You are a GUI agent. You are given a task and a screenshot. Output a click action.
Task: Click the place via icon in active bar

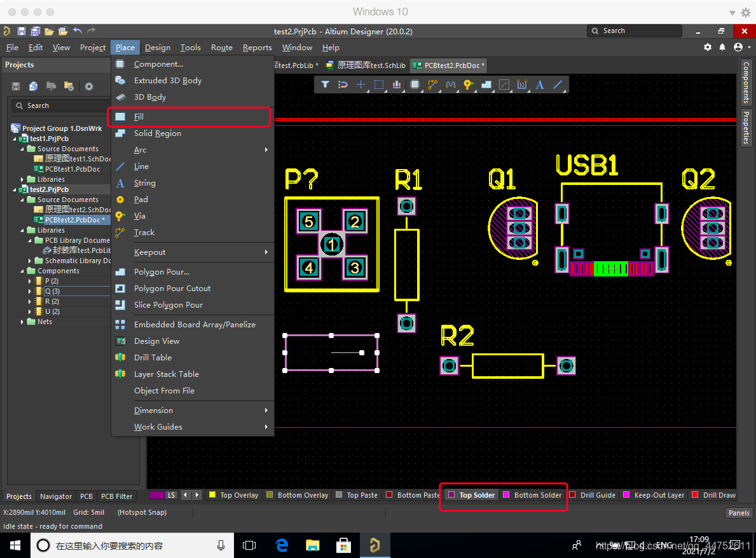pos(468,85)
